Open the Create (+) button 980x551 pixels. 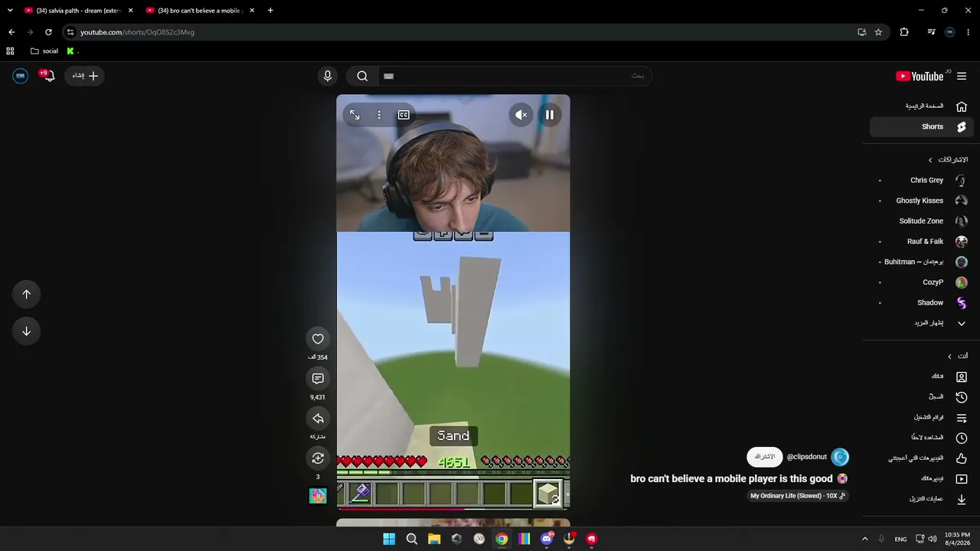coord(84,76)
